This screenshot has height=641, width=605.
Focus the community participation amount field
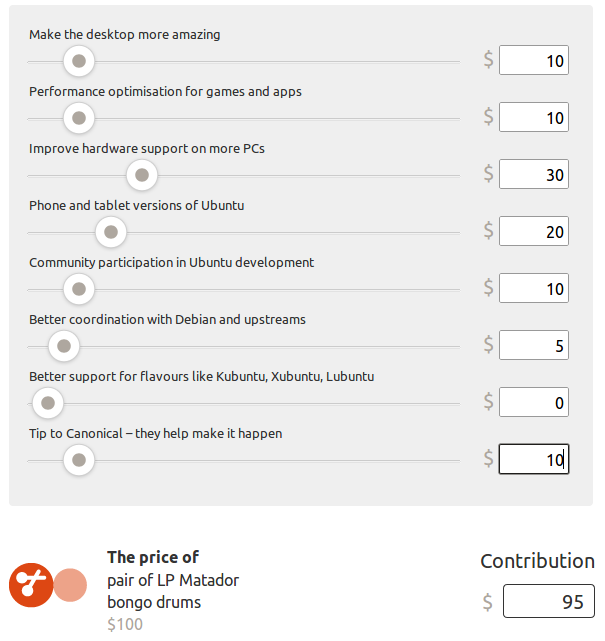[x=534, y=289]
